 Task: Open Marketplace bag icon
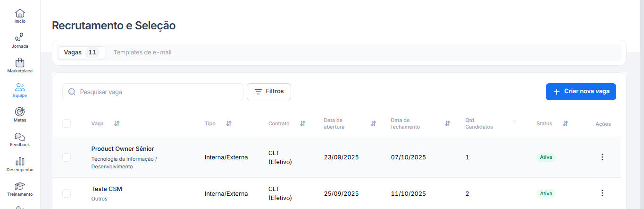pyautogui.click(x=20, y=62)
